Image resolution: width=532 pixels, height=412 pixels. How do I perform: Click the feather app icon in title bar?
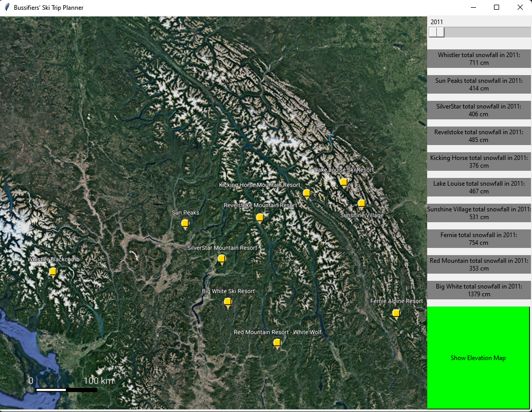(x=7, y=7)
